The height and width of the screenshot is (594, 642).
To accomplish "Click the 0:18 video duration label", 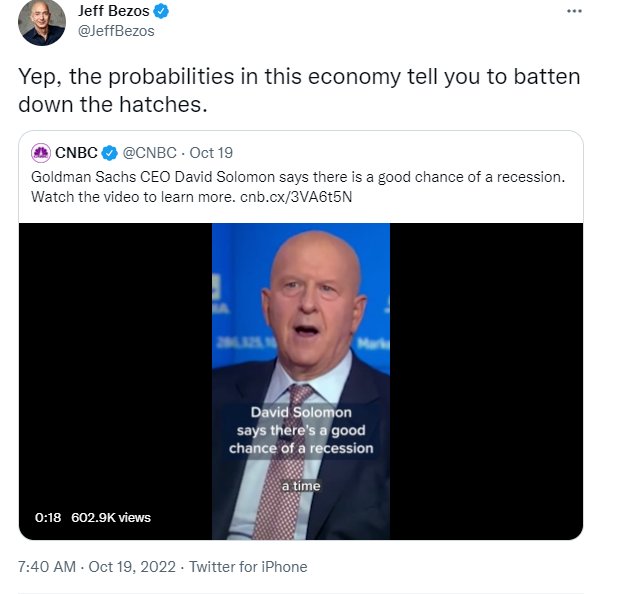I will [x=48, y=517].
